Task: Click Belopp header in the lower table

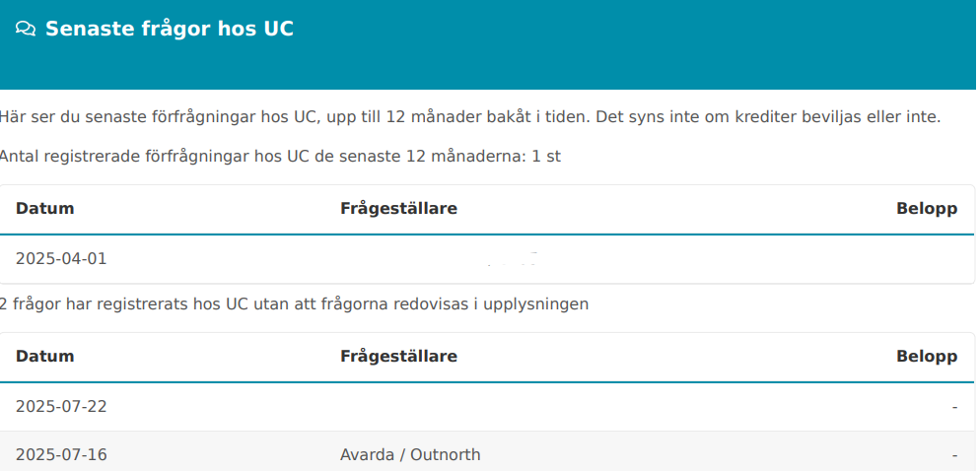Action: click(x=926, y=357)
